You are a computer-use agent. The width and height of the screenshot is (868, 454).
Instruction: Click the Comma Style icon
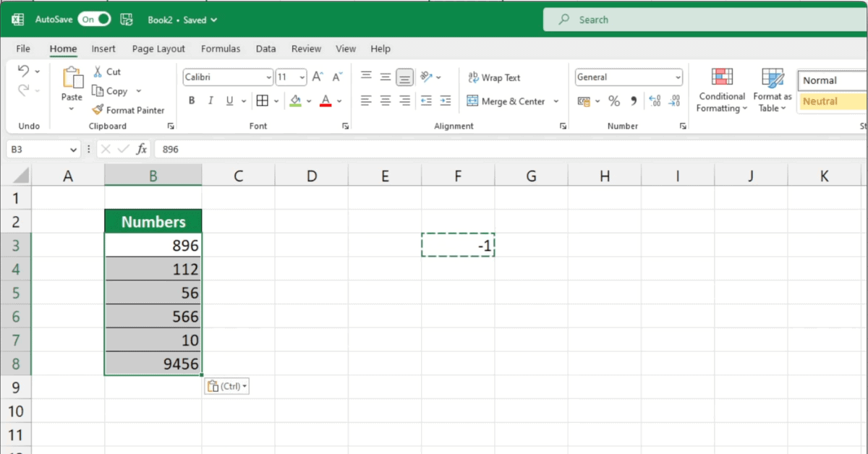[x=633, y=101]
